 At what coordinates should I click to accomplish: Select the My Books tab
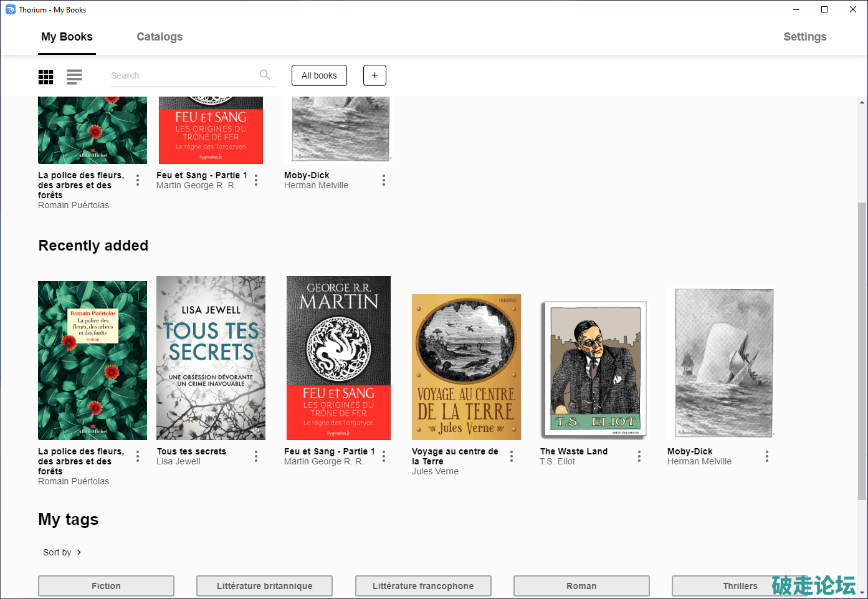click(x=67, y=37)
